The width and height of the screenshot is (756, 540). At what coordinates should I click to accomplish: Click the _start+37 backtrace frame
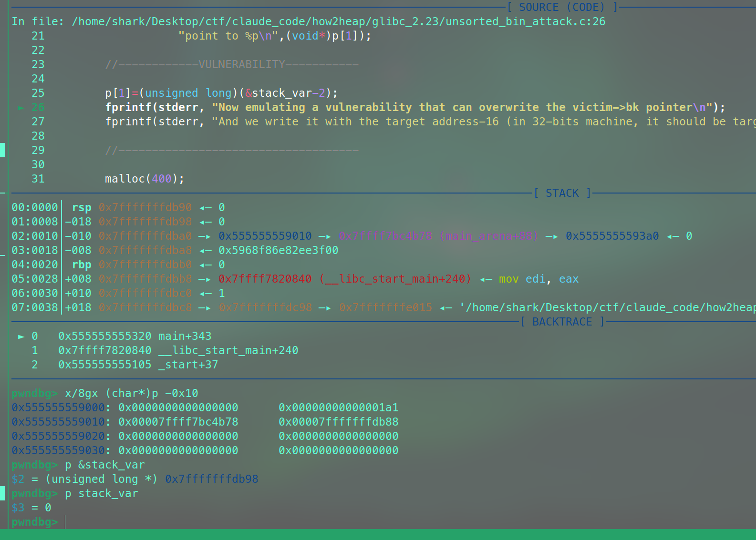pyautogui.click(x=188, y=365)
